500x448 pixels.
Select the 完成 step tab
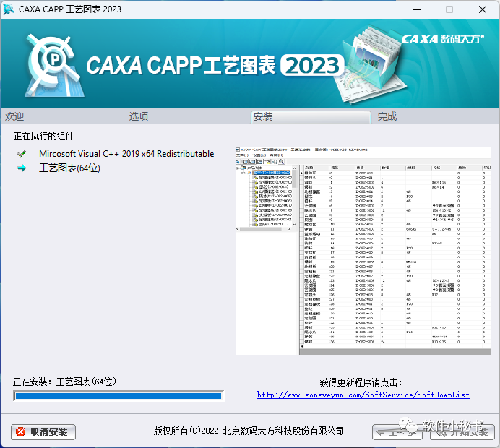point(387,116)
